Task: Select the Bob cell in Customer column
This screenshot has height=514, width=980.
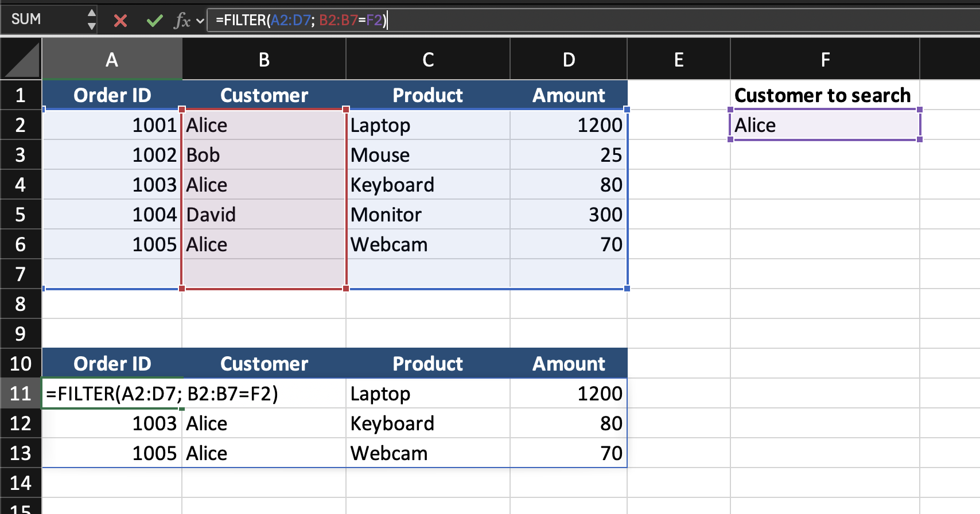Action: point(264,155)
